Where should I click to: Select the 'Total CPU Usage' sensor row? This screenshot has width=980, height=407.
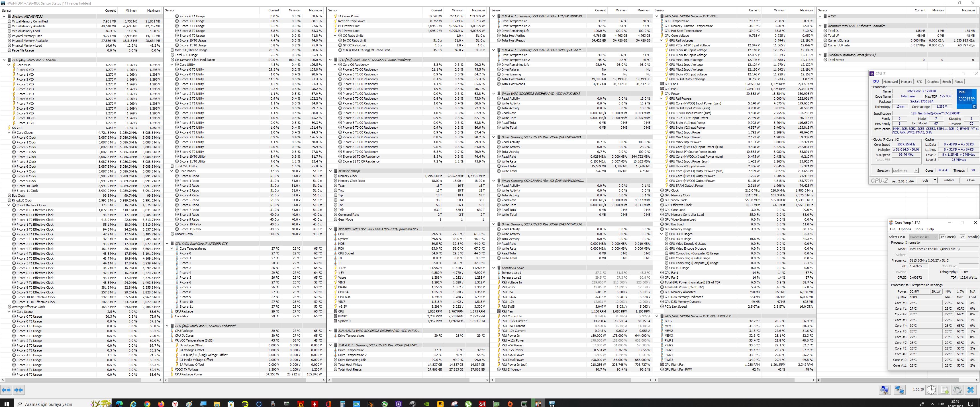(x=245, y=55)
